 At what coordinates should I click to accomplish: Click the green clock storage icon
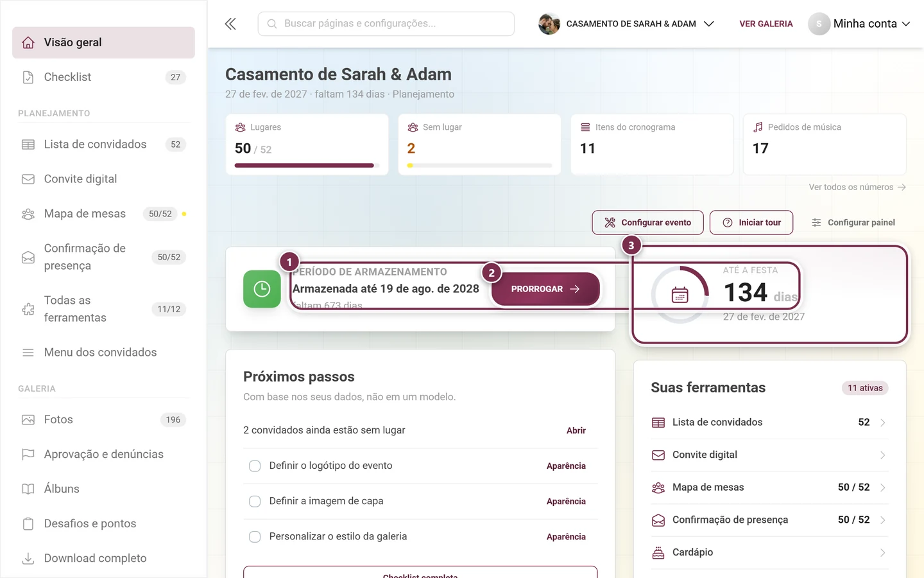click(x=262, y=289)
